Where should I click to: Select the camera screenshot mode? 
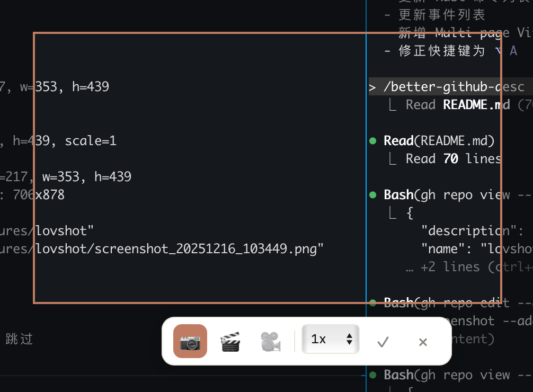click(190, 341)
